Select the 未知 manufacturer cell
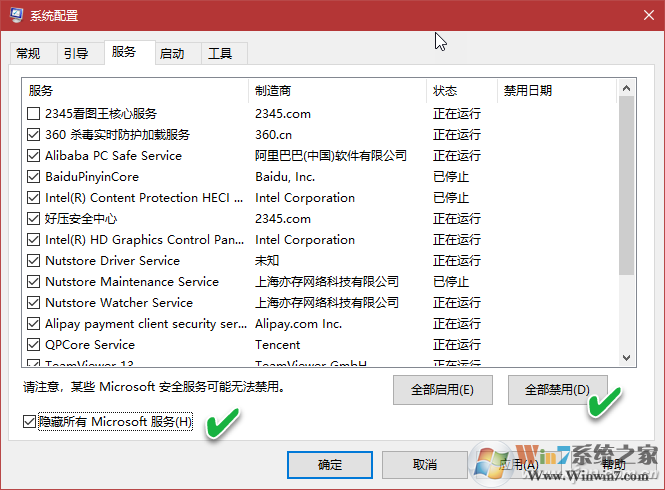Viewport: 665px width, 490px height. (267, 260)
